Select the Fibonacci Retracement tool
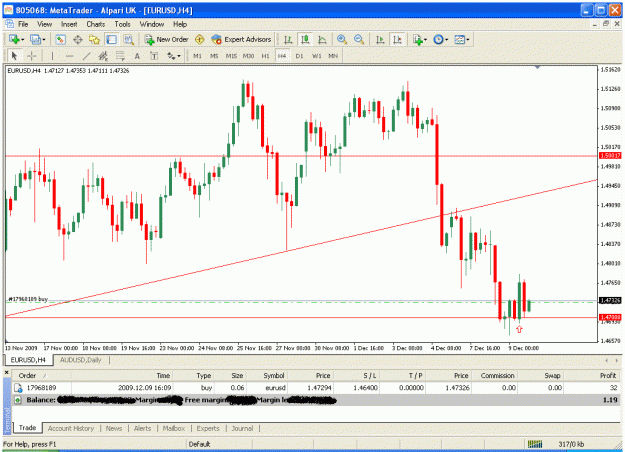 tap(120, 56)
